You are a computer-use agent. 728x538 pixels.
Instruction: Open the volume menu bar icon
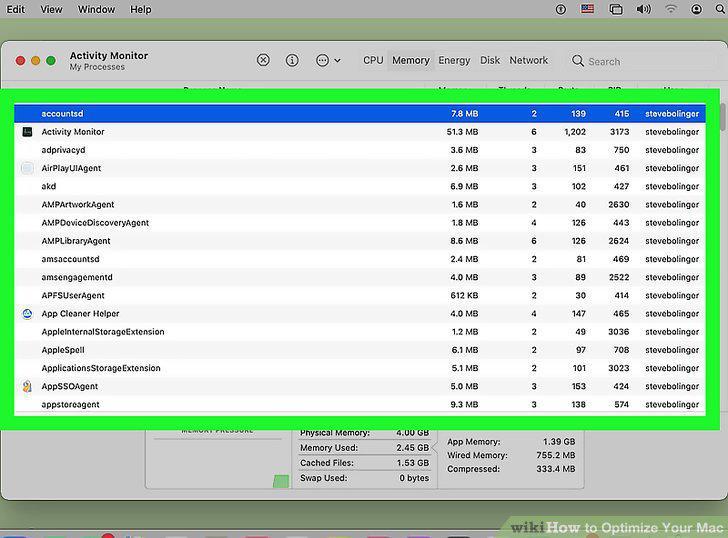[643, 9]
